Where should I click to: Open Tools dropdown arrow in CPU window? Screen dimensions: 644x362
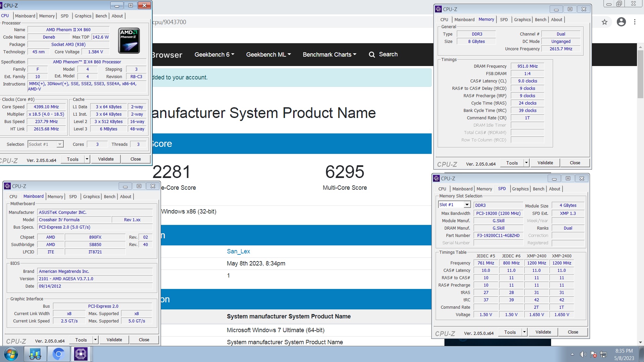(x=87, y=159)
